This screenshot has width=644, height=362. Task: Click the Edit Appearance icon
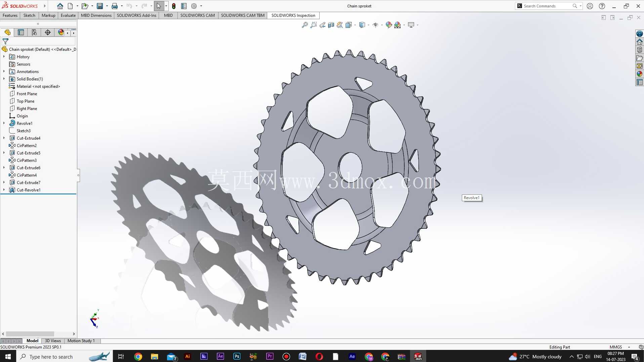pos(389,25)
